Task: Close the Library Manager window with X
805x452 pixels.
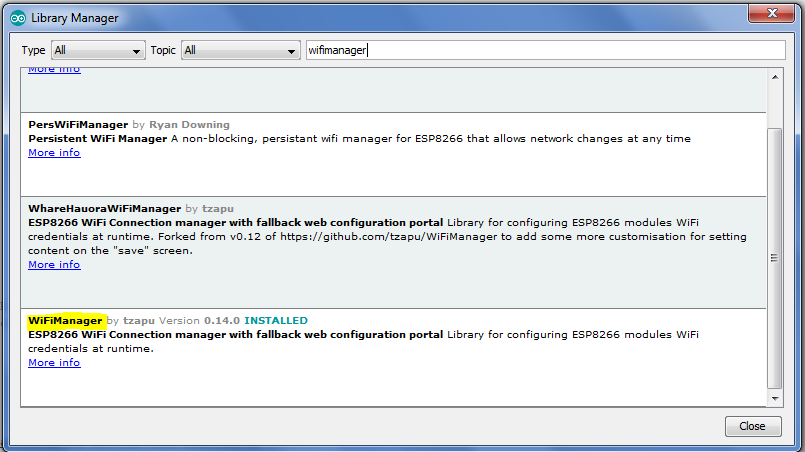Action: pyautogui.click(x=771, y=13)
